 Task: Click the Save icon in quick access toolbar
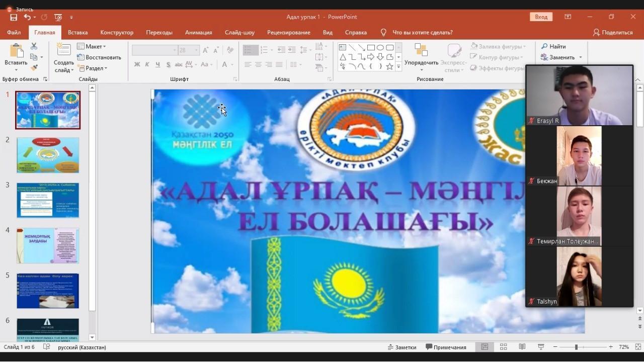tap(14, 17)
